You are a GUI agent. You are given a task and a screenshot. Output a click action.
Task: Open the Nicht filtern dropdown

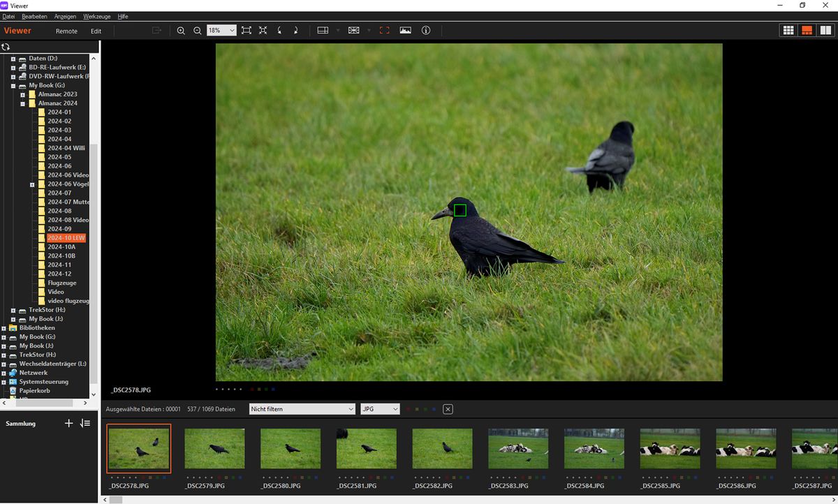(x=302, y=409)
